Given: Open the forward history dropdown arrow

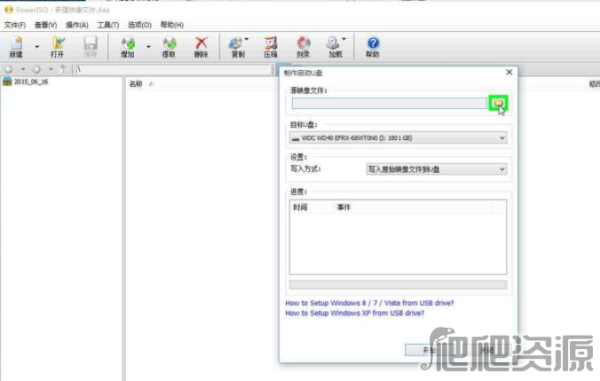Looking at the screenshot, I should pyautogui.click(x=51, y=69).
